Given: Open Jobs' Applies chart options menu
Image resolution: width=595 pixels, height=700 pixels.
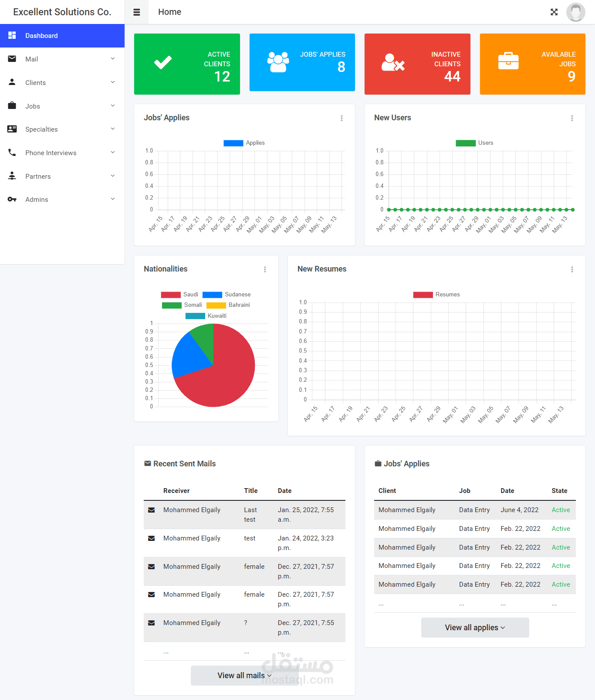Looking at the screenshot, I should click(341, 118).
